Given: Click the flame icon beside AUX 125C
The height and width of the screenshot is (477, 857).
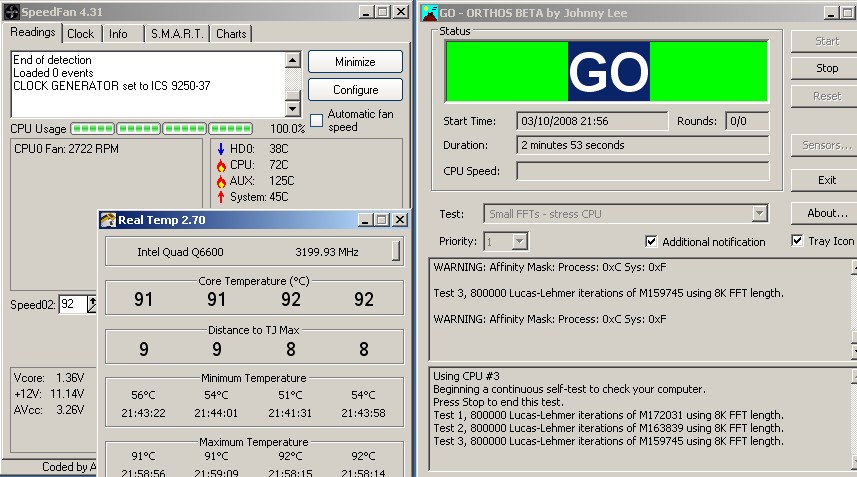Looking at the screenshot, I should [221, 181].
